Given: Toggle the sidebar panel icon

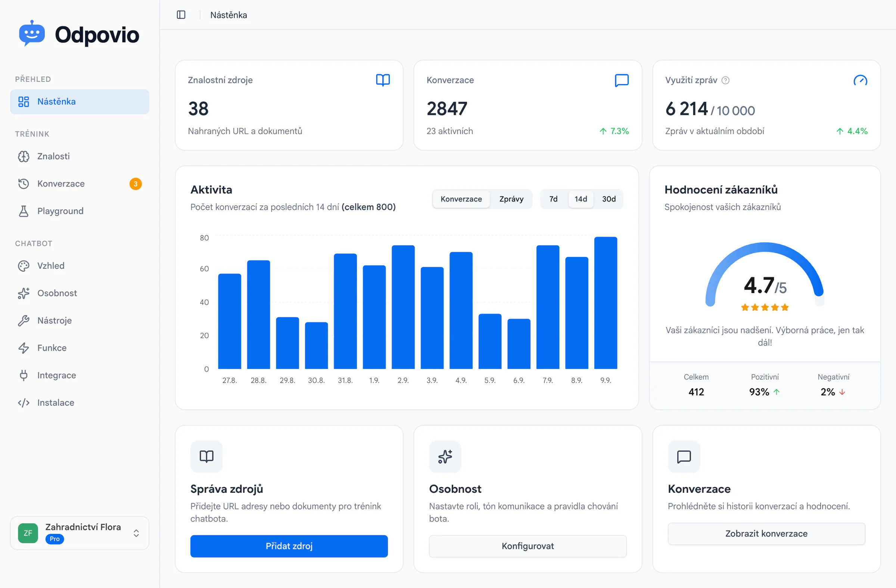Looking at the screenshot, I should coord(181,15).
